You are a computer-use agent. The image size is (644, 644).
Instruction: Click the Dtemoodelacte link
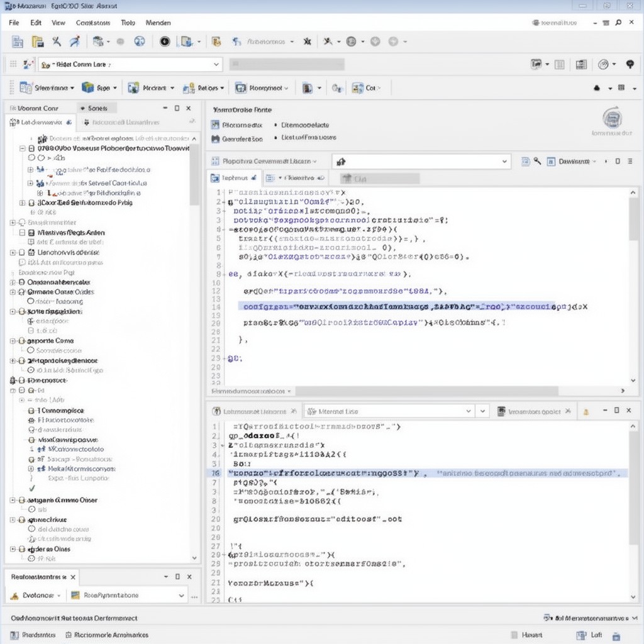click(305, 125)
